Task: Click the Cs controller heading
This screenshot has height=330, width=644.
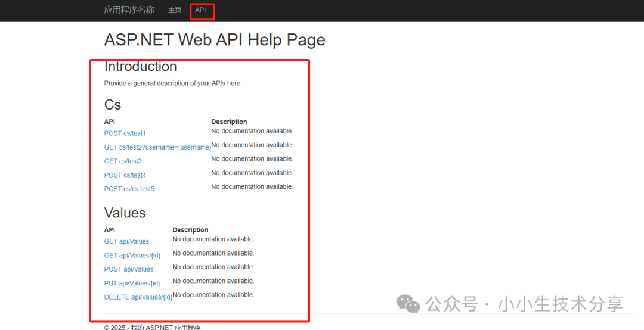Action: pyautogui.click(x=113, y=105)
